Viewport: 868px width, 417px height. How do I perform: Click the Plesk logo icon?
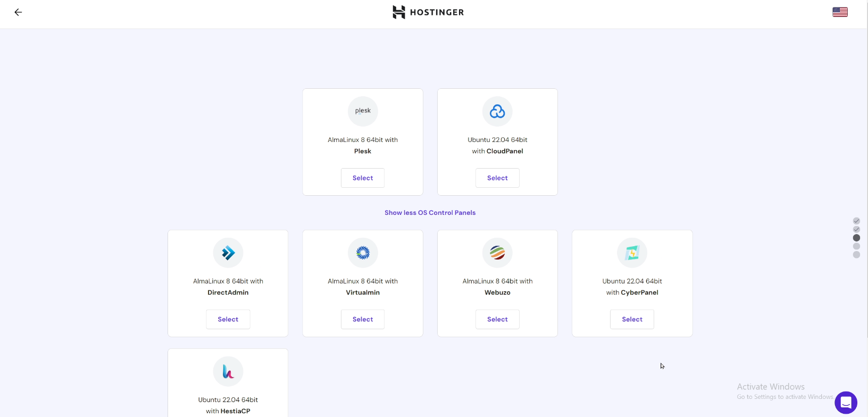pyautogui.click(x=363, y=111)
